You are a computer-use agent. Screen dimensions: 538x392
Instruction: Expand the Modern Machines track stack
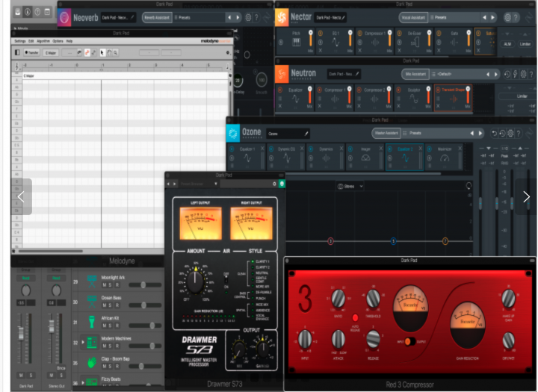(x=83, y=342)
